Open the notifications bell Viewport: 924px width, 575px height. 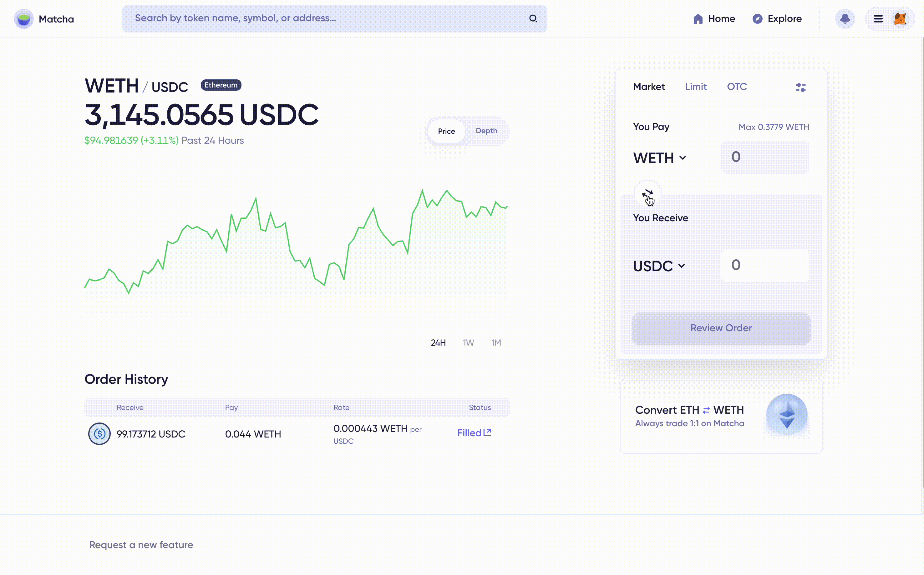click(x=845, y=19)
